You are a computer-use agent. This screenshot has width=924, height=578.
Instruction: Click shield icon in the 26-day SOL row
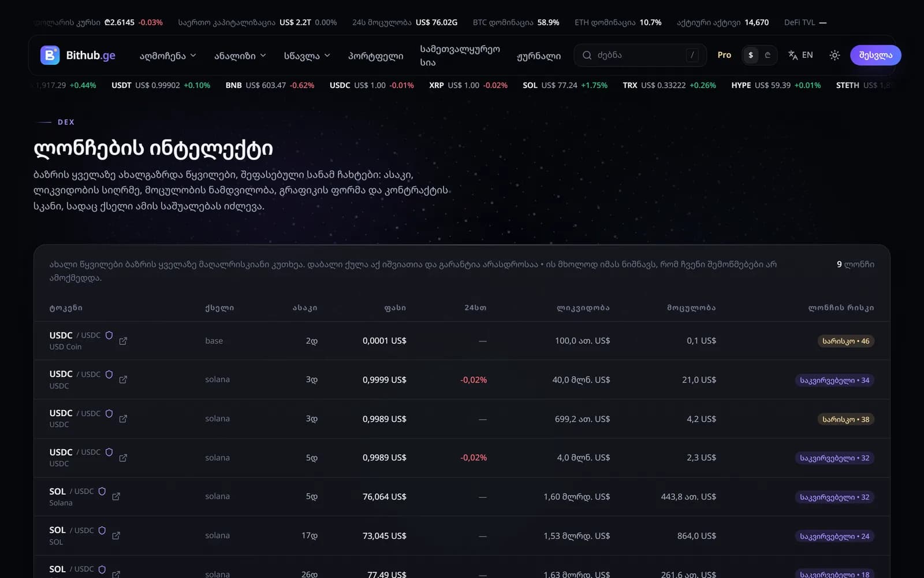click(102, 569)
